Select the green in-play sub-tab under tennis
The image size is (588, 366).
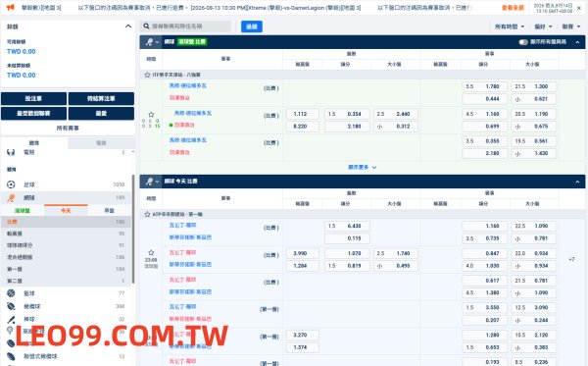(x=23, y=211)
